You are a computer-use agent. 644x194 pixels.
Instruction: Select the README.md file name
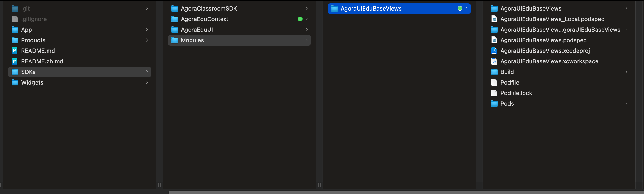[38, 51]
